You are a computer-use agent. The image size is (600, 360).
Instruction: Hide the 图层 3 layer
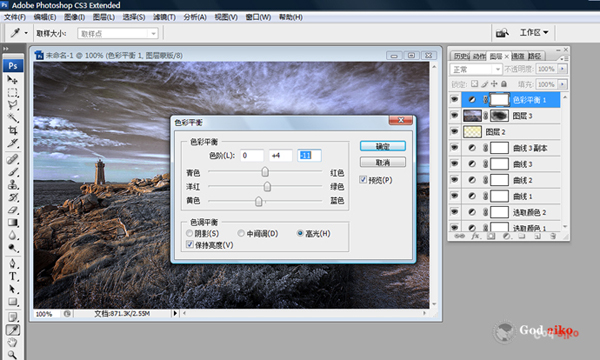(x=454, y=116)
